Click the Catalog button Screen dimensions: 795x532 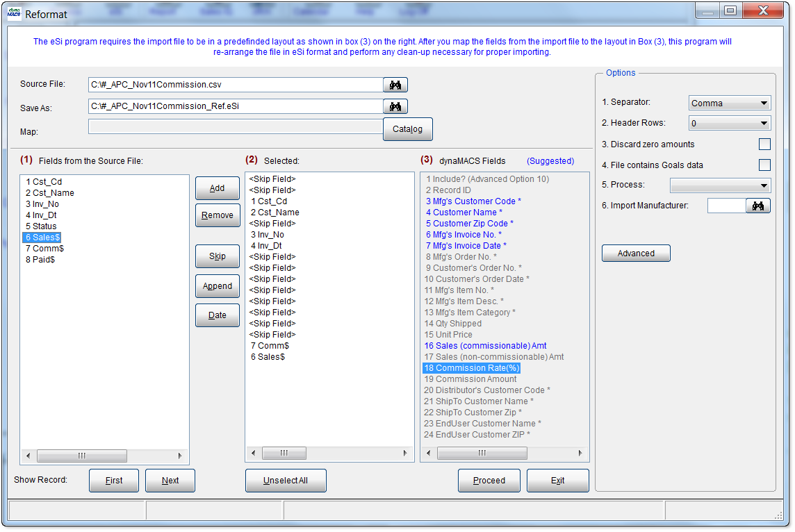[x=408, y=129]
